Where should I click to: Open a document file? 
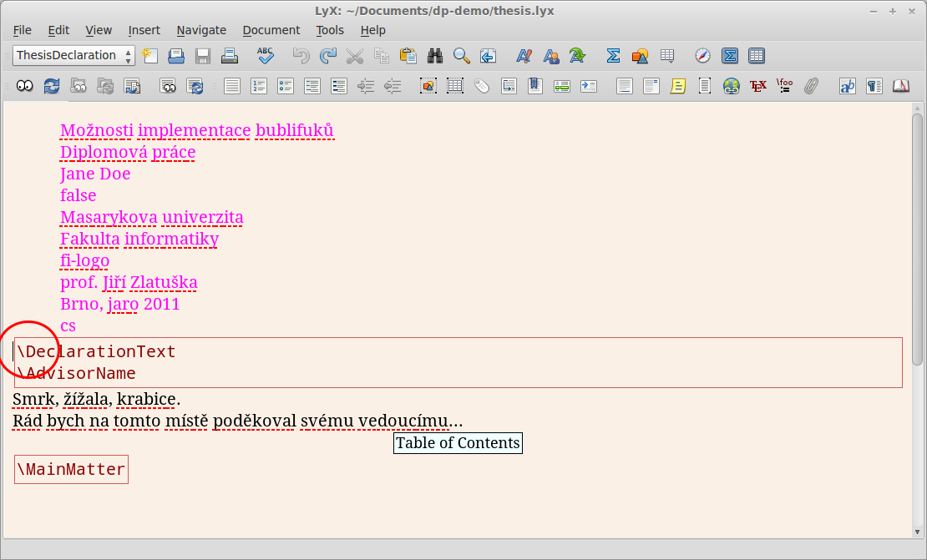click(x=176, y=56)
